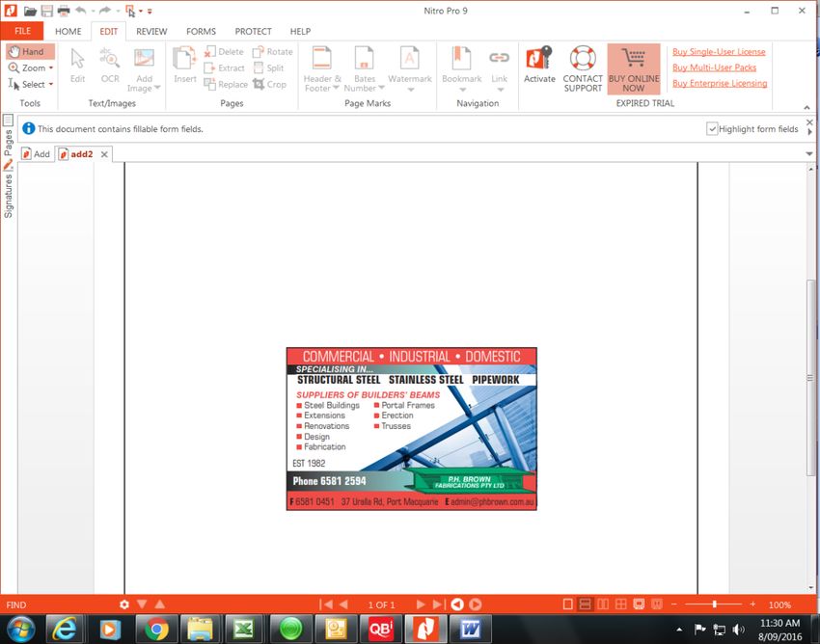Click the Edit text tool
This screenshot has height=644, width=820.
[x=77, y=66]
